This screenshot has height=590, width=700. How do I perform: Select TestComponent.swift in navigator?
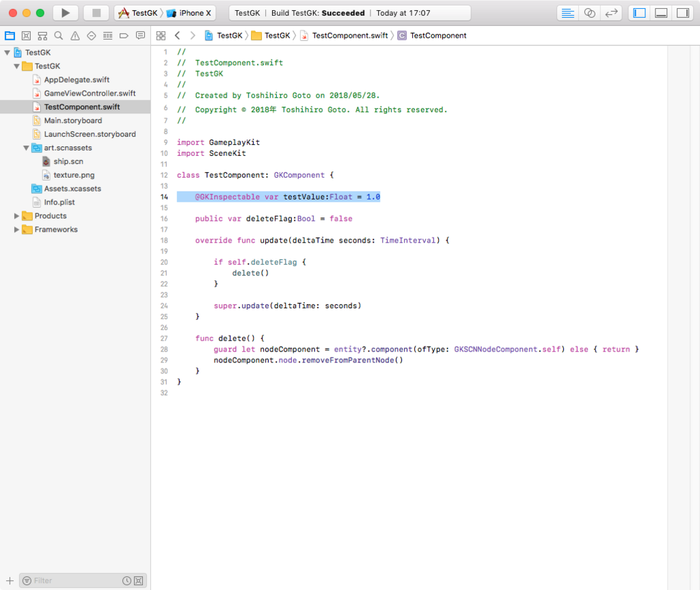tap(75, 107)
